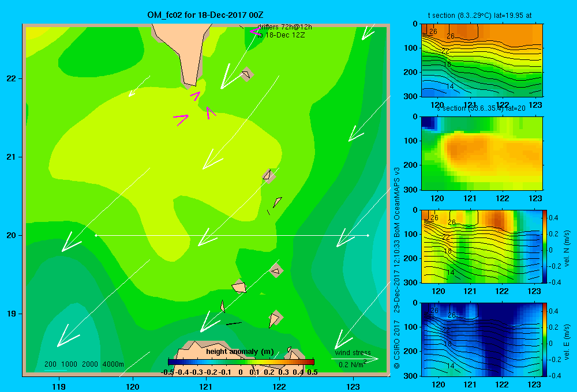Open the northward velocity section panel

(x=482, y=246)
